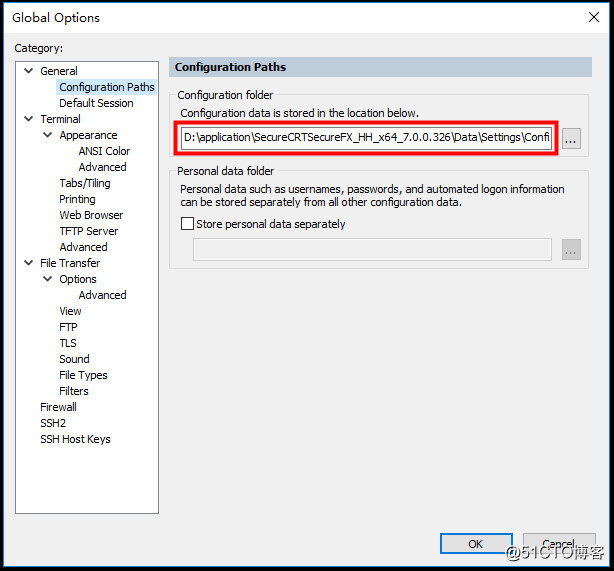
Task: Collapse the Terminal category
Action: pyautogui.click(x=29, y=119)
